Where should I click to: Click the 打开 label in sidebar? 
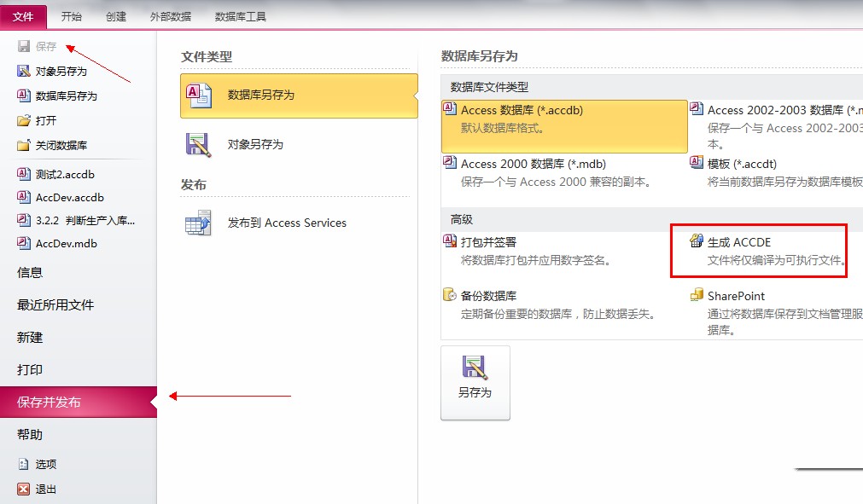(46, 121)
